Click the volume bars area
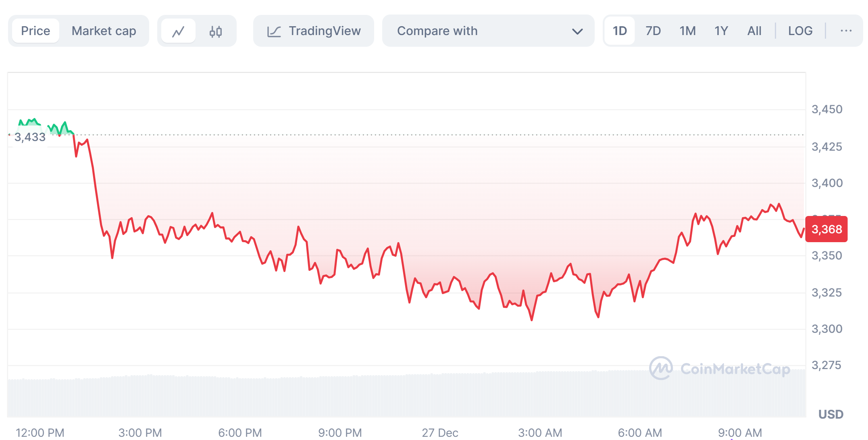868x440 pixels. pyautogui.click(x=403, y=397)
